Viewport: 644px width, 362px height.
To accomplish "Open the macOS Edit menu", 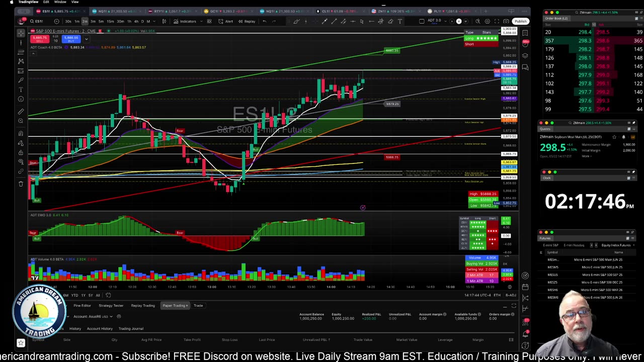I will point(46,2).
